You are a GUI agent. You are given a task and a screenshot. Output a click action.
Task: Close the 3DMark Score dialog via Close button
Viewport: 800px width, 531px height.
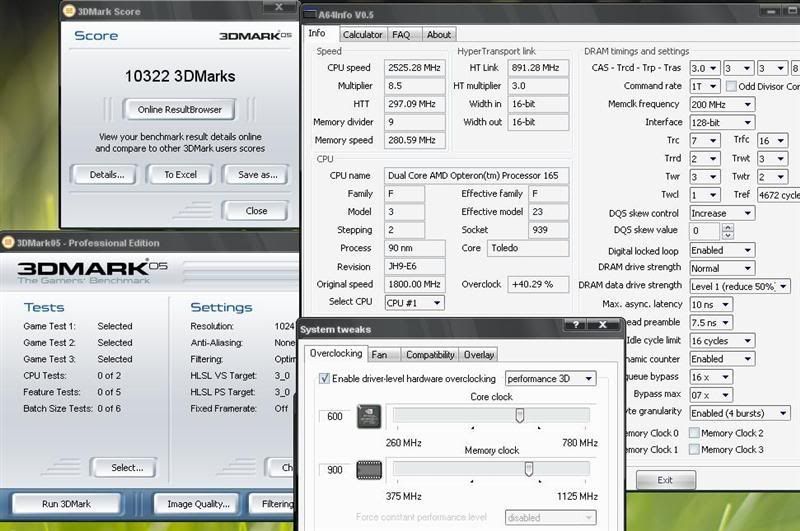pos(256,211)
